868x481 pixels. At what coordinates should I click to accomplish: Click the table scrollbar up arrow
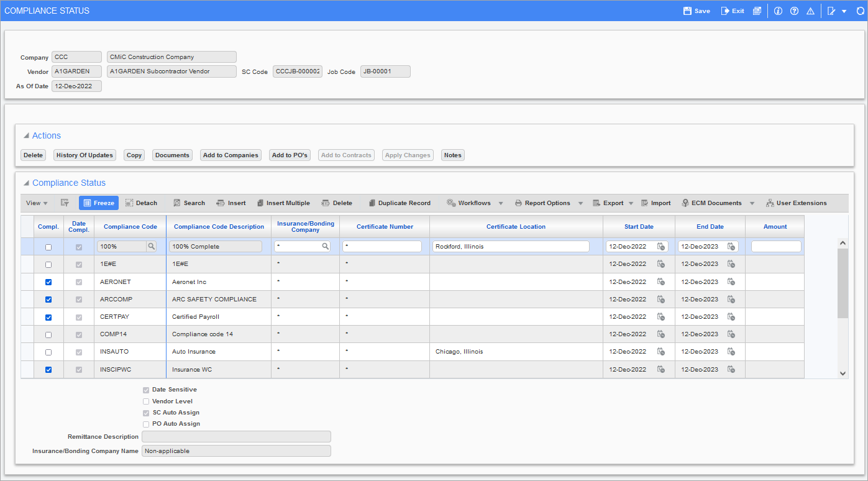coord(843,243)
